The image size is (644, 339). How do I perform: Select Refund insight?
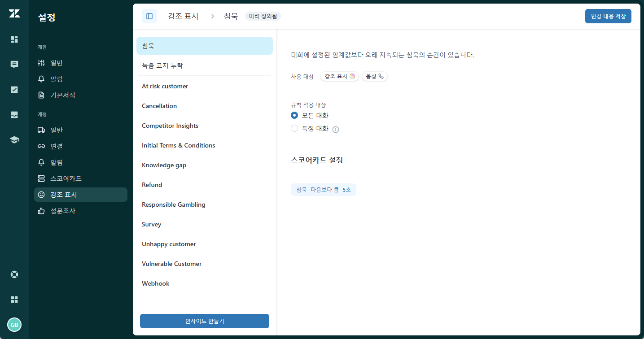[205, 185]
